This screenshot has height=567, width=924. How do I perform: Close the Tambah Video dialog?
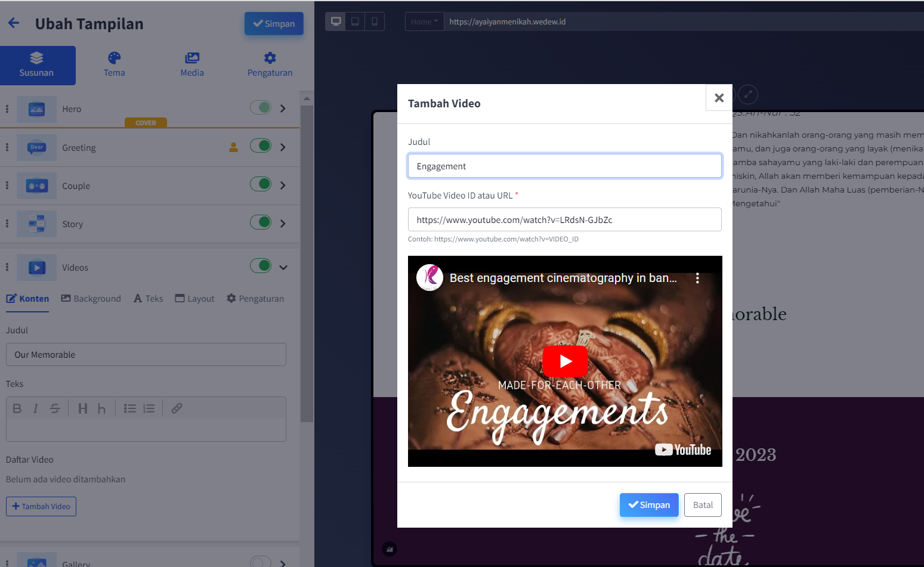719,98
